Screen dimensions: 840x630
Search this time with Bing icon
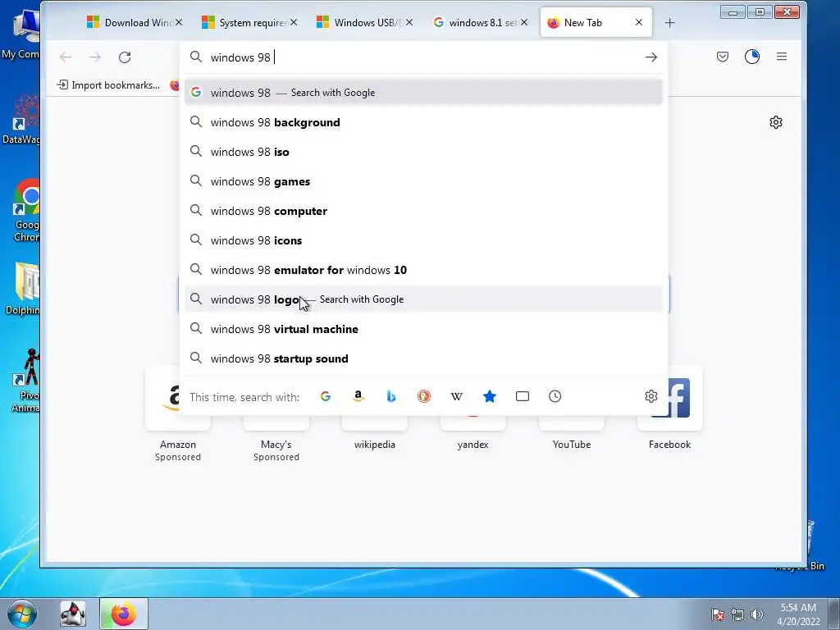pyautogui.click(x=391, y=396)
